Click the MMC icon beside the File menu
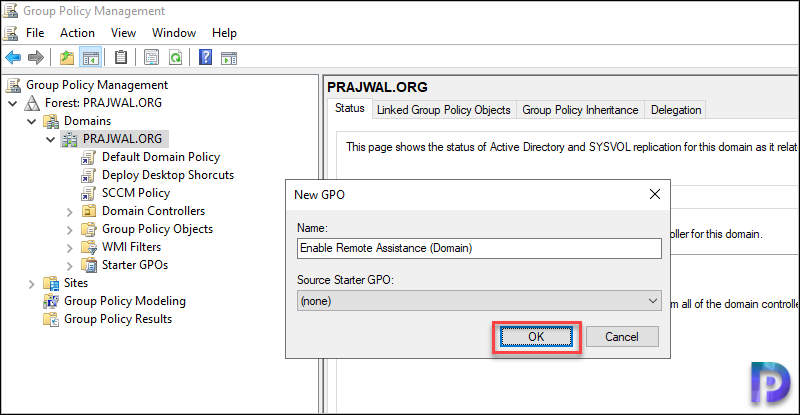The width and height of the screenshot is (800, 415). [10, 33]
